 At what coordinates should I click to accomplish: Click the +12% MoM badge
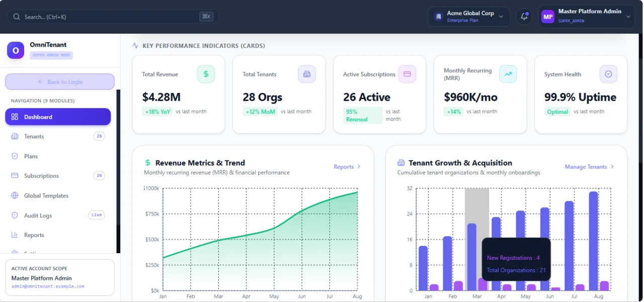coord(260,112)
